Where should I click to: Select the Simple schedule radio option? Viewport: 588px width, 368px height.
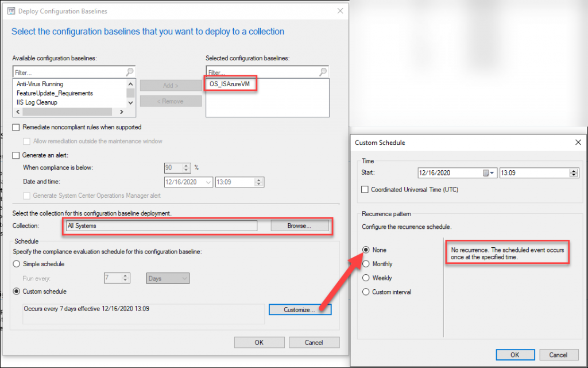(x=16, y=264)
